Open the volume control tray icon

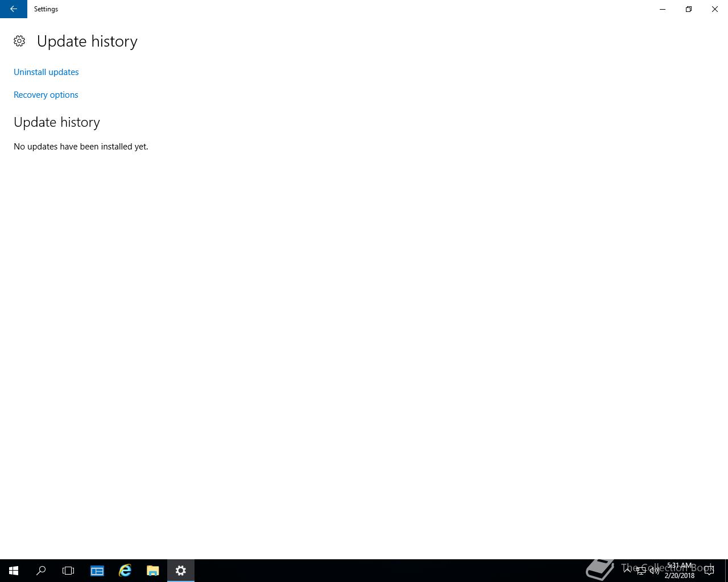point(655,571)
